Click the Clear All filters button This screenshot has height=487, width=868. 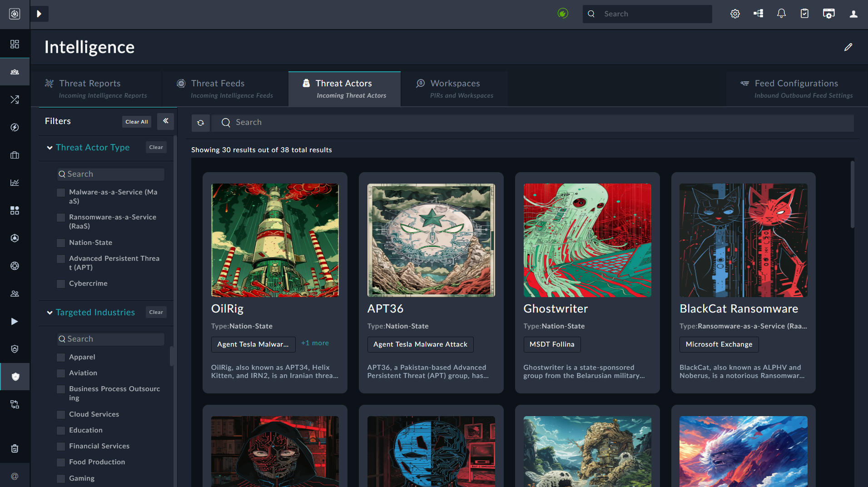137,122
